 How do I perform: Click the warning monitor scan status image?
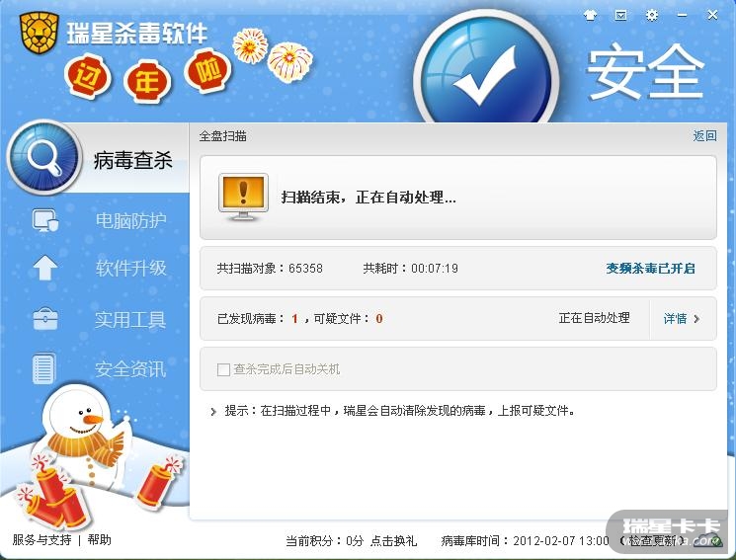tap(243, 198)
